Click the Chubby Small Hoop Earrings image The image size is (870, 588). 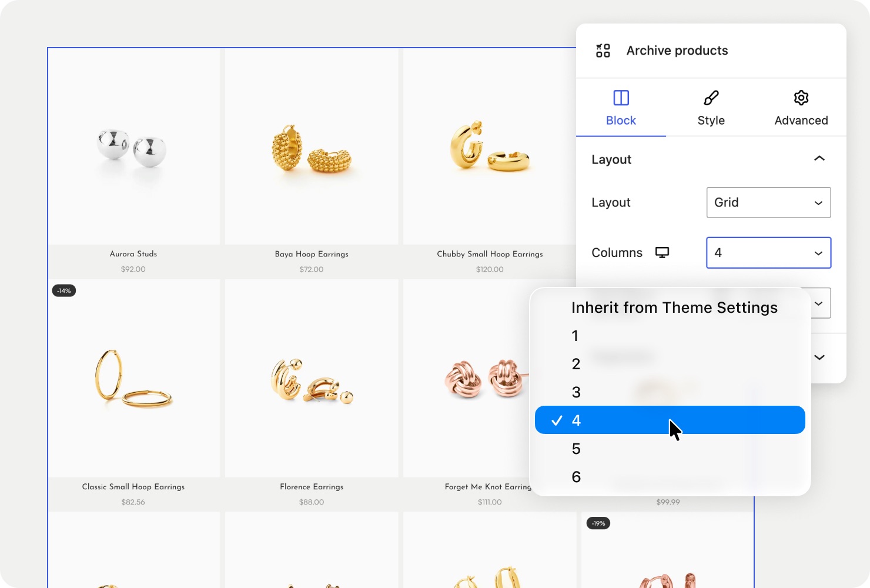point(489,146)
